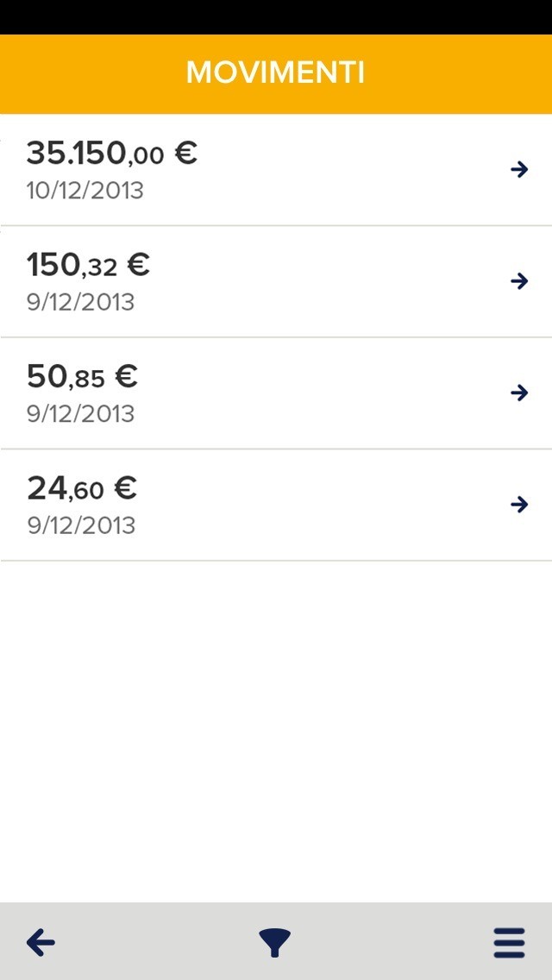
Task: Select the 50,85 € amount
Action: pyautogui.click(x=82, y=377)
